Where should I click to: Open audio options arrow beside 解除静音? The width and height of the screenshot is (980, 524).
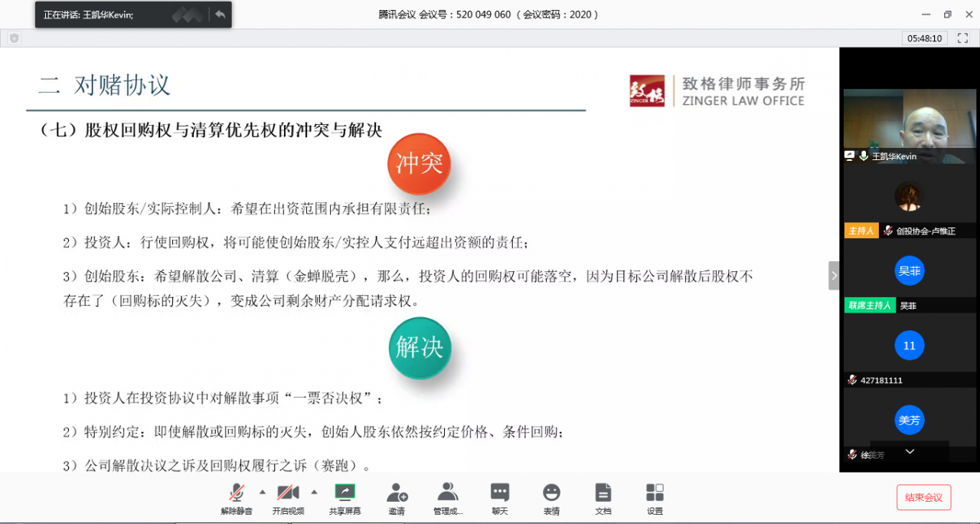pos(263,492)
